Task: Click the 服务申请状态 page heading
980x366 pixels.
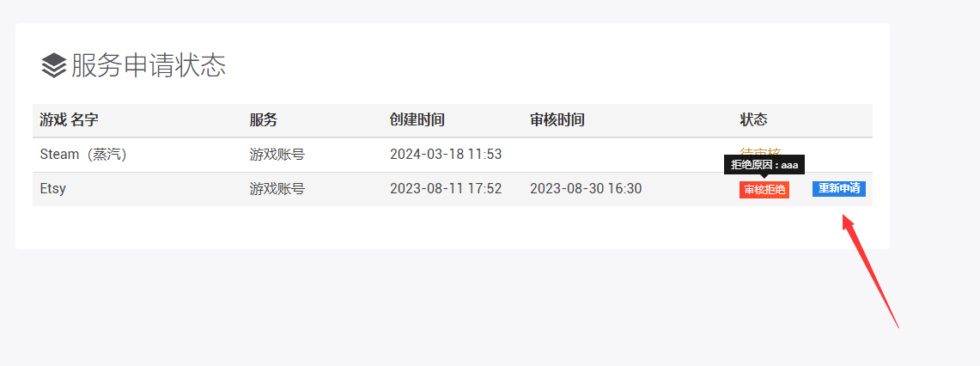Action: tap(149, 65)
